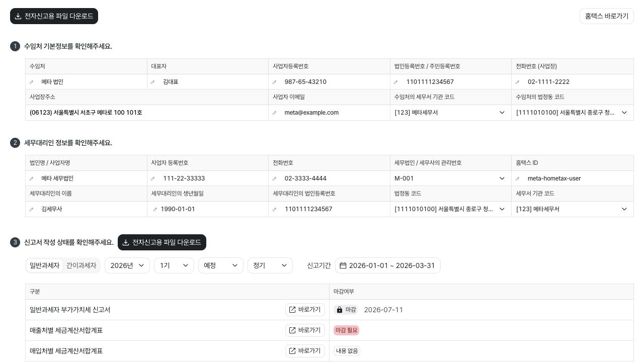Click the pencil in the 법인등록번호 / 주민등록번호 field

396,82
